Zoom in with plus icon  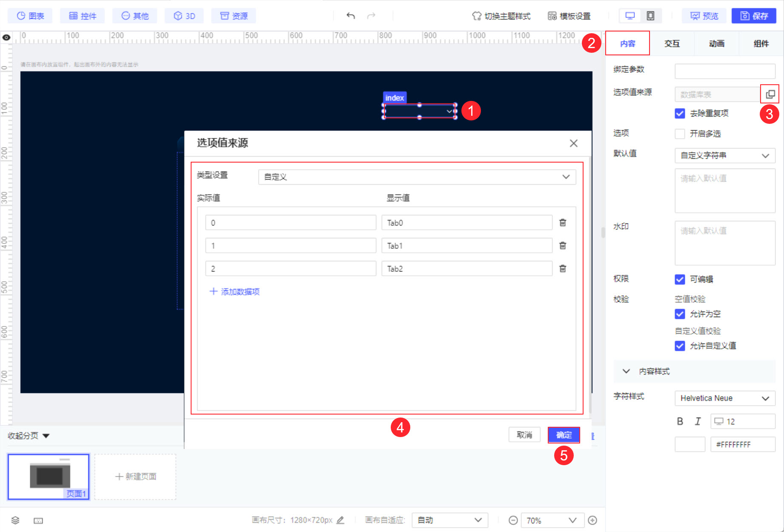click(x=592, y=520)
